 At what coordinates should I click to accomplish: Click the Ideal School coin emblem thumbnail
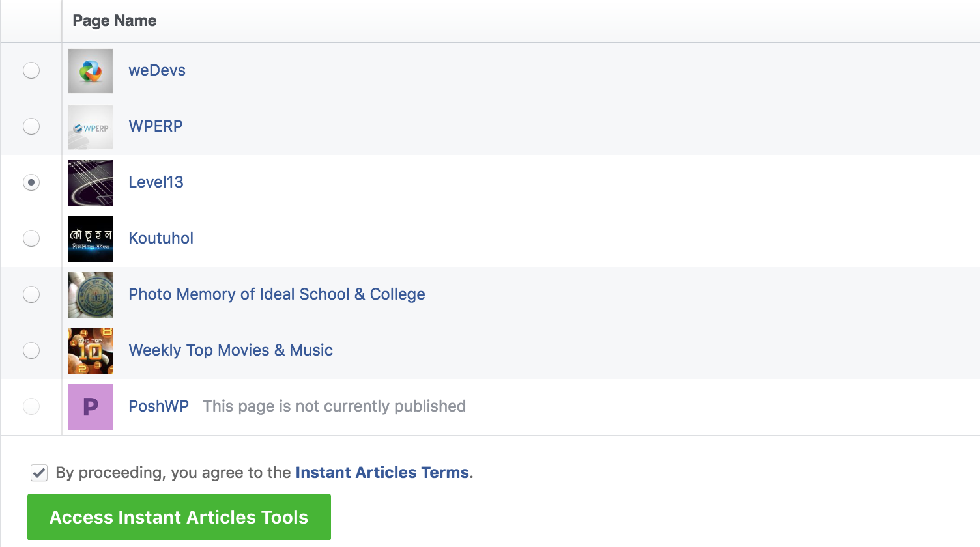pos(91,295)
